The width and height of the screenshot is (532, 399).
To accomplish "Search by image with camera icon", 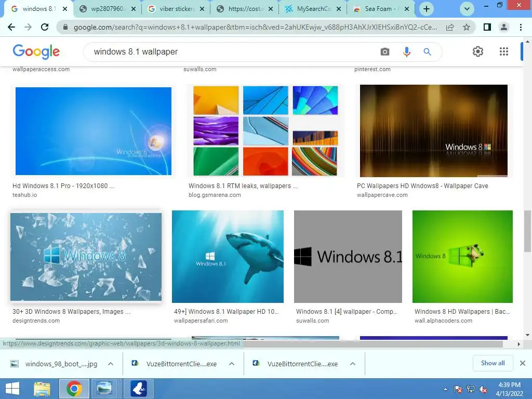I will point(385,52).
